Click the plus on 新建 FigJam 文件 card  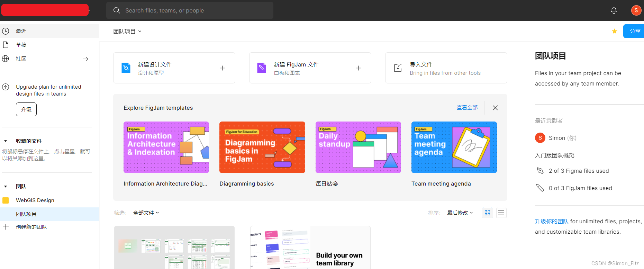point(359,68)
